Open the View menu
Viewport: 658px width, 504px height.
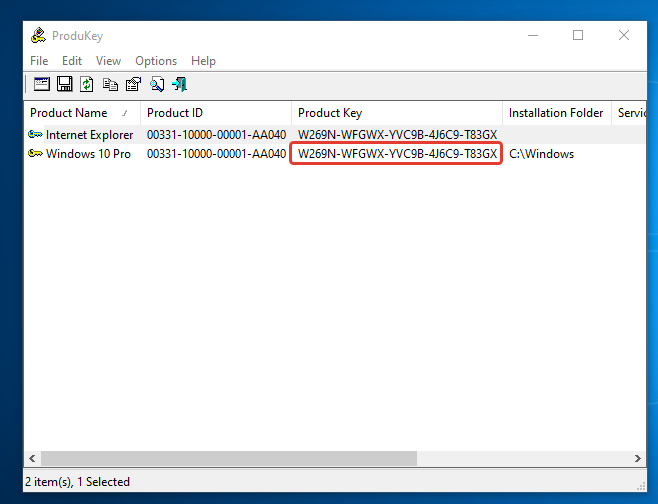click(x=108, y=61)
